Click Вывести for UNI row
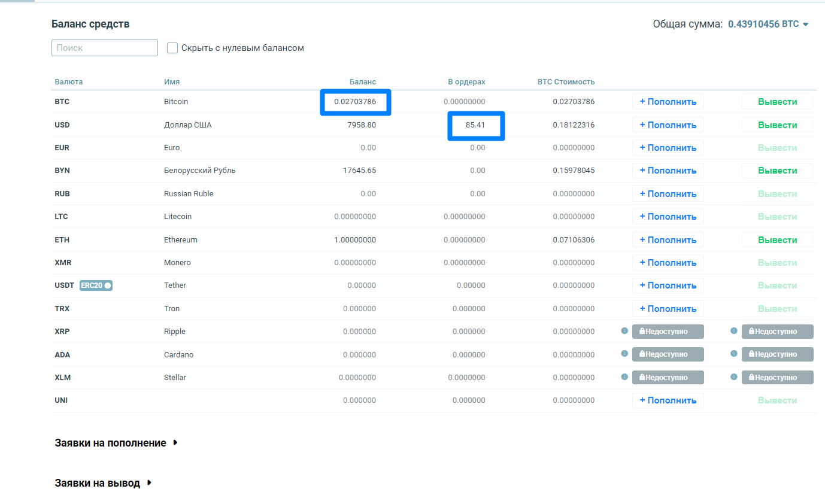 click(x=778, y=400)
